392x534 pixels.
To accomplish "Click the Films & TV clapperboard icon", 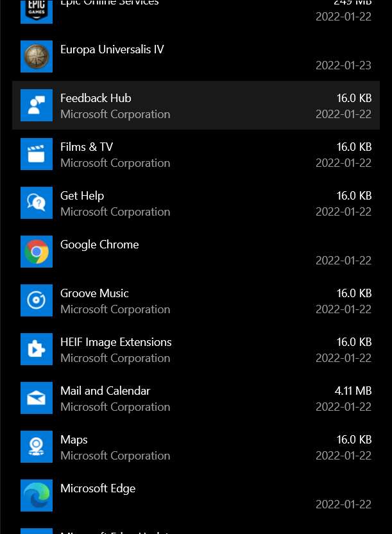I will click(x=37, y=154).
